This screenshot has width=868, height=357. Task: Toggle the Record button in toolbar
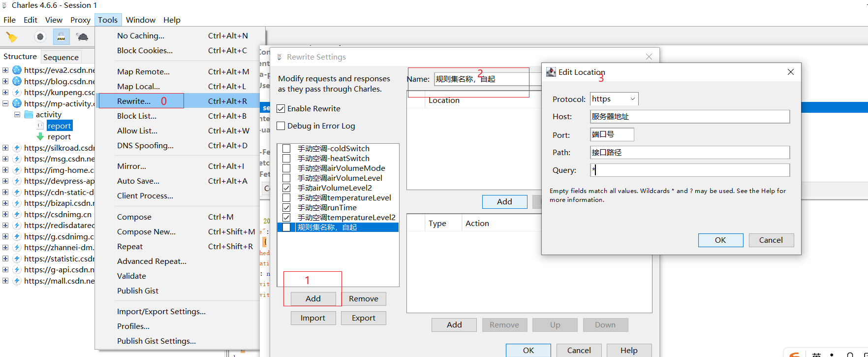click(40, 37)
